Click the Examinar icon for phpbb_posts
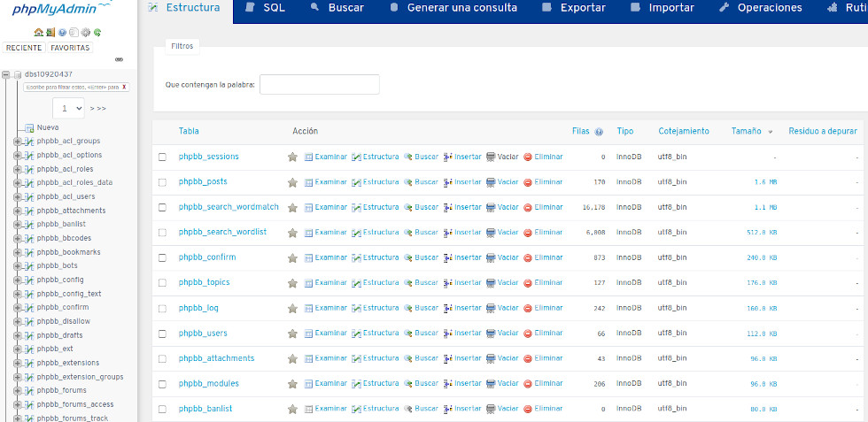868x422 pixels. (x=309, y=182)
